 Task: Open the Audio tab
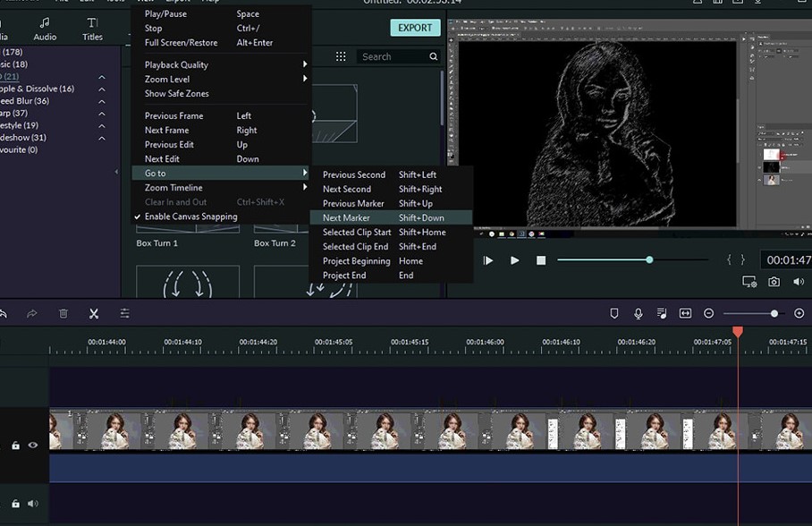tap(45, 29)
